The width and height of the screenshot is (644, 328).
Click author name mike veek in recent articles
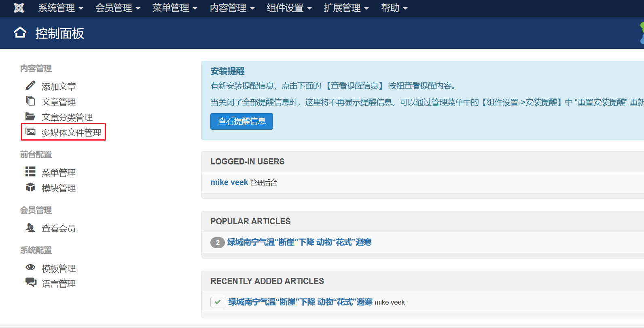(390, 302)
